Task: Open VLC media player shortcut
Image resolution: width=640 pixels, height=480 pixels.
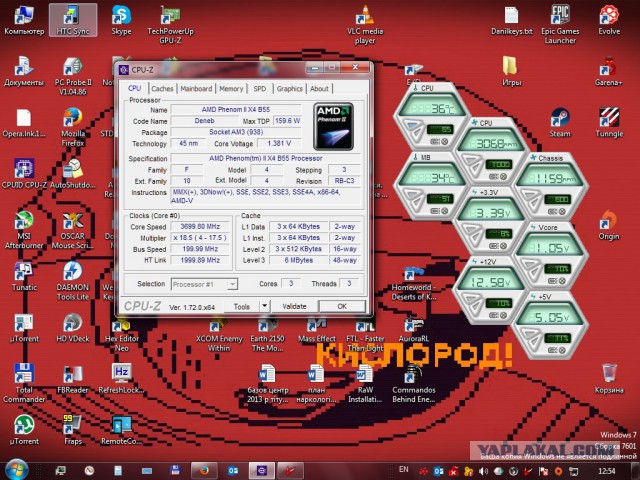Action: click(x=365, y=24)
